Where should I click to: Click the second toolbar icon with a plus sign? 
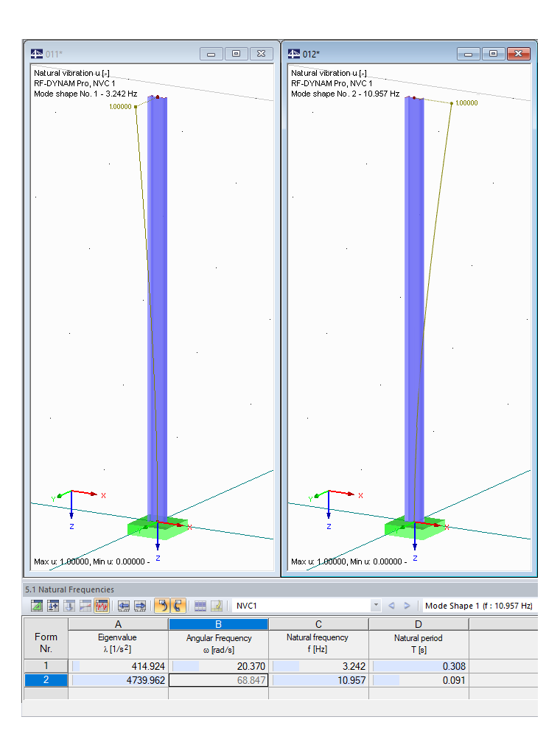pos(53,606)
